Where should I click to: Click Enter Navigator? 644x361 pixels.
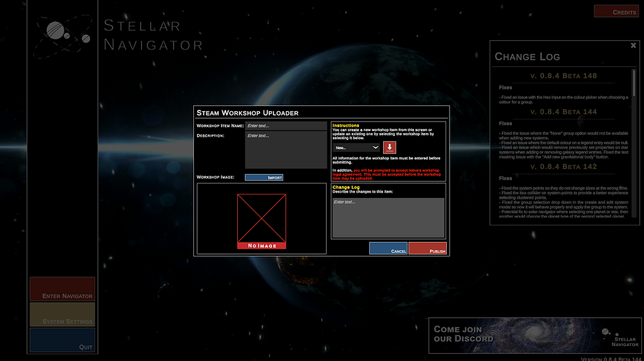[x=62, y=289]
